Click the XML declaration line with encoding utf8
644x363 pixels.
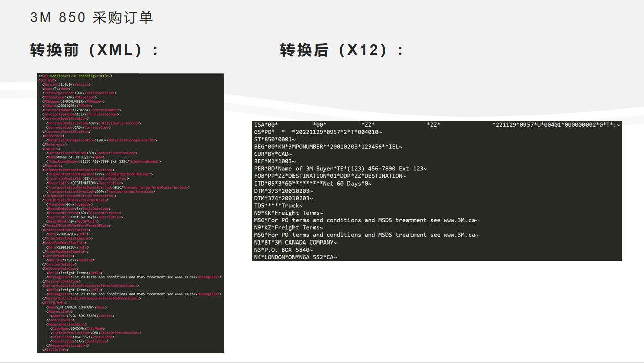tap(76, 76)
